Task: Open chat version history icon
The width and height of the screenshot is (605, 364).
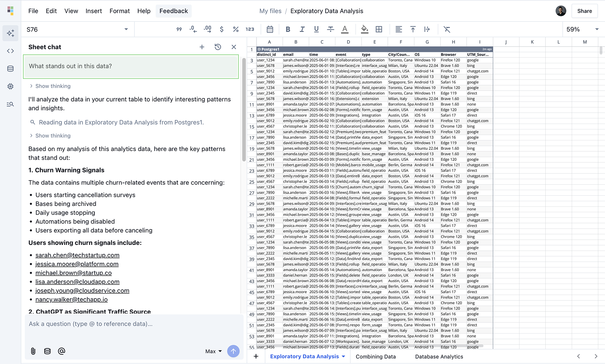Action: (x=217, y=46)
